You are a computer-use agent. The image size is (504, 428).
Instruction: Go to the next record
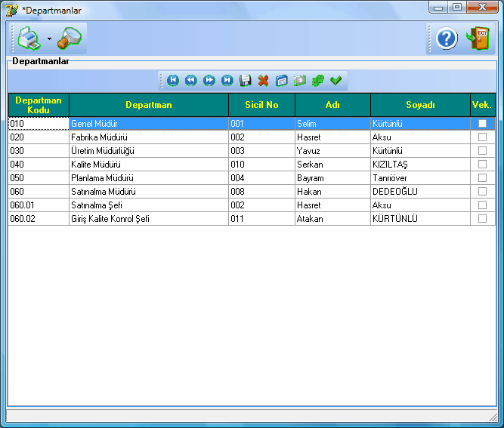point(209,80)
